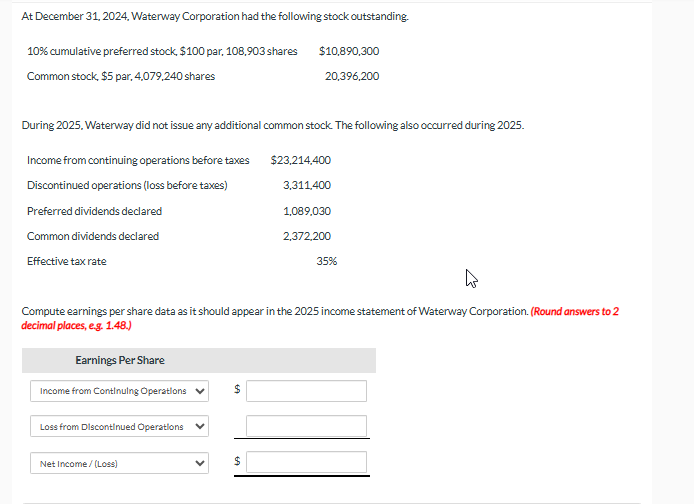The height and width of the screenshot is (504, 694).
Task: Click the red Round answers instruction text
Action: pos(320,318)
